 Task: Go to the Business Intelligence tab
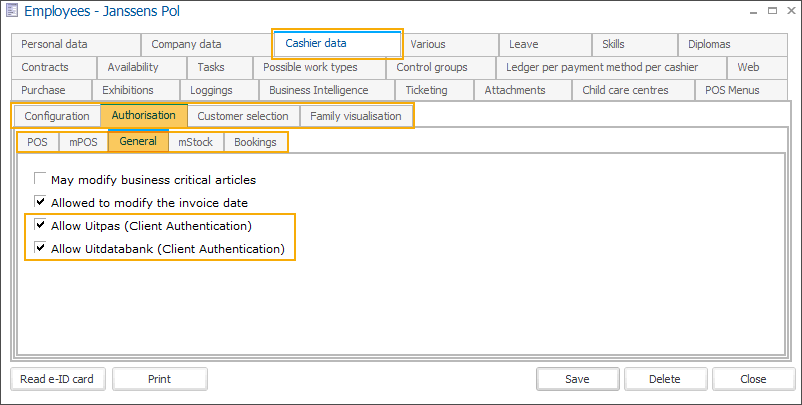(318, 90)
